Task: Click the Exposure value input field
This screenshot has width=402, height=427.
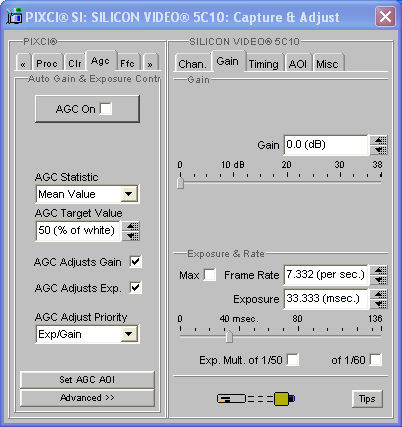Action: click(326, 299)
